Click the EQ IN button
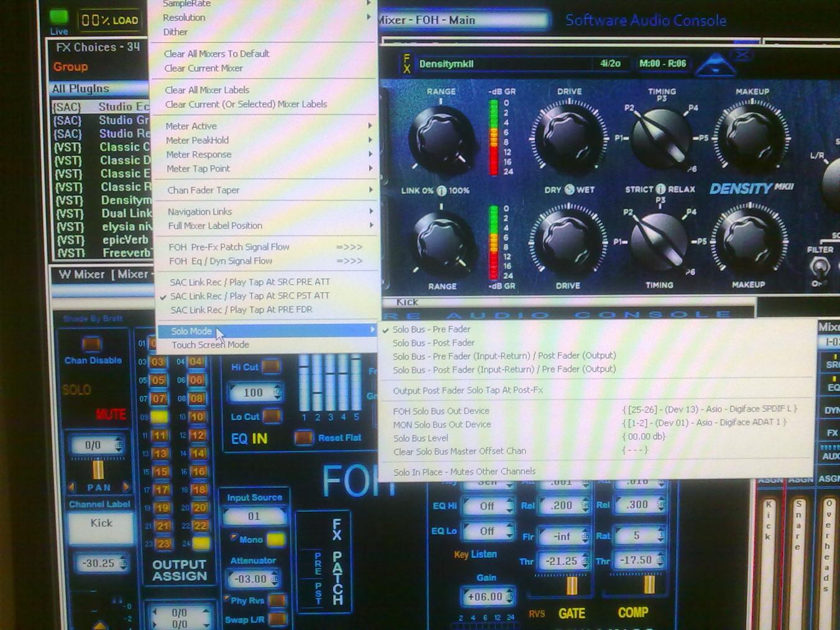The width and height of the screenshot is (840, 630). [x=249, y=439]
